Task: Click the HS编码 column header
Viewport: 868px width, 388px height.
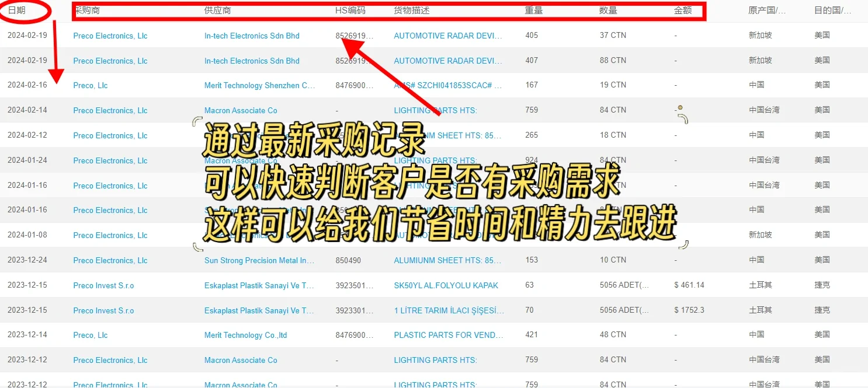Action: pos(350,11)
